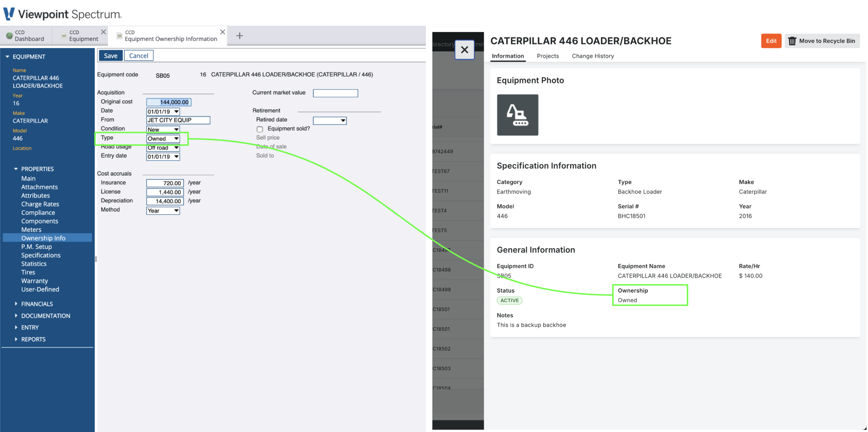
Task: Expand the FINANCIALS section
Action: pyautogui.click(x=16, y=304)
